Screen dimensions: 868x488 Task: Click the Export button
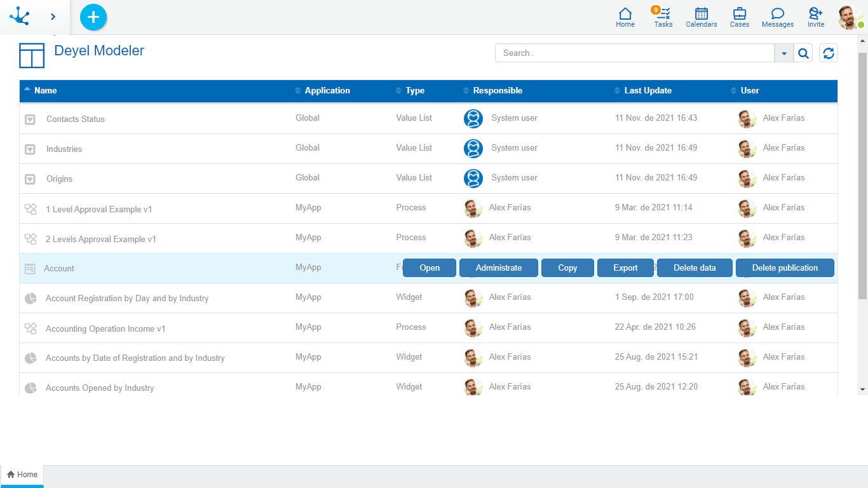click(625, 268)
